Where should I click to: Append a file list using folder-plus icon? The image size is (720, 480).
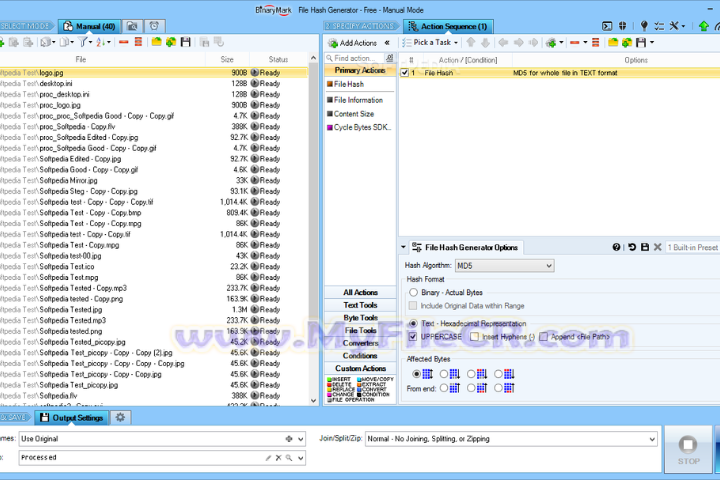point(171,42)
